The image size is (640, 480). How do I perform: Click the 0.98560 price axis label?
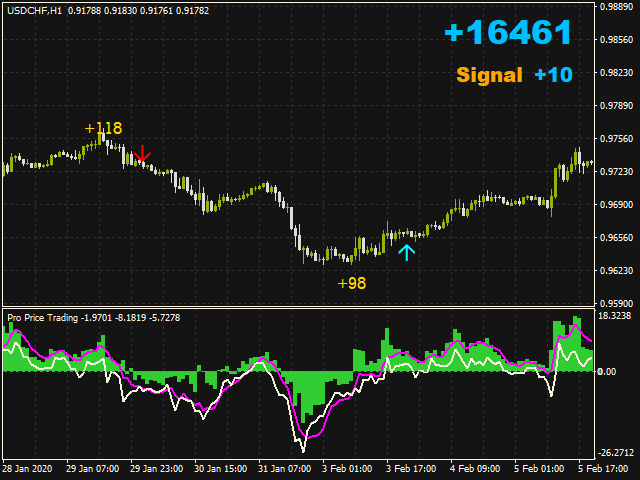click(x=616, y=40)
